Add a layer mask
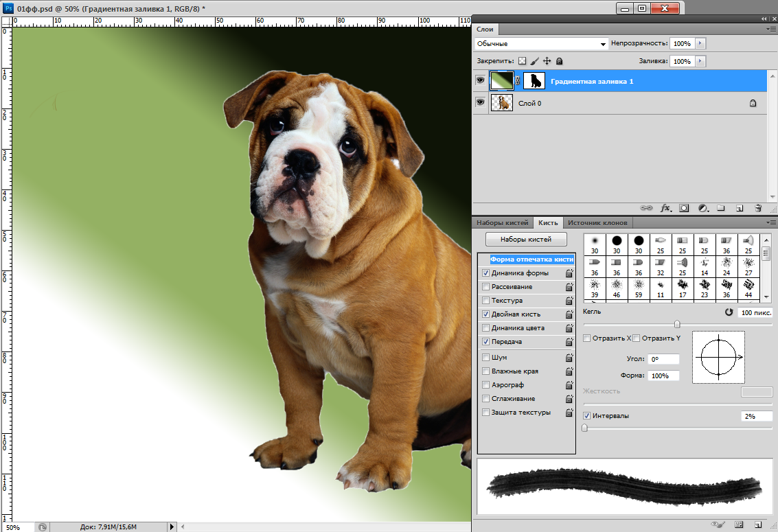 click(x=684, y=208)
